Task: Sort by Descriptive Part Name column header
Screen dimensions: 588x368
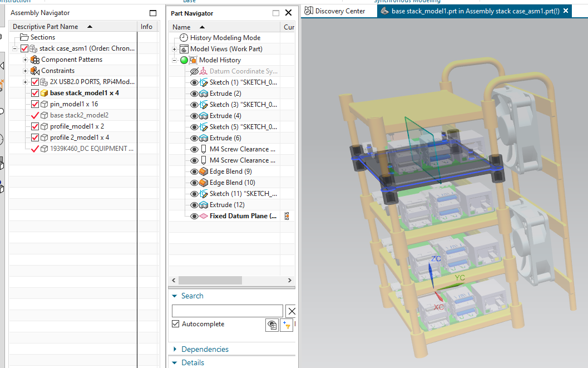Action: pyautogui.click(x=73, y=27)
